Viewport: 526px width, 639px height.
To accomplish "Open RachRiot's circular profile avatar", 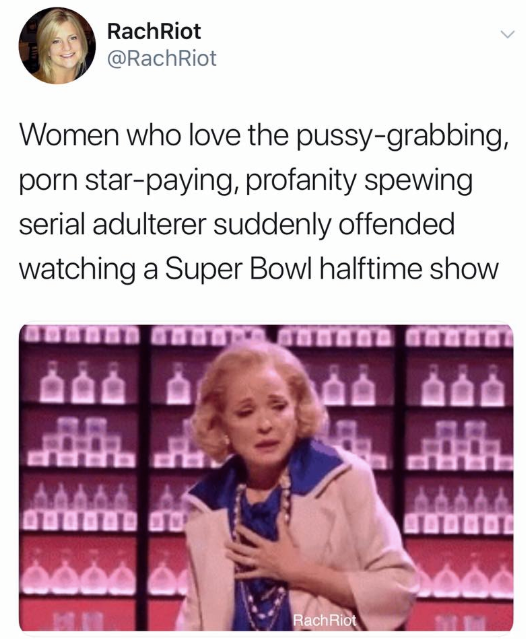I will coord(57,45).
